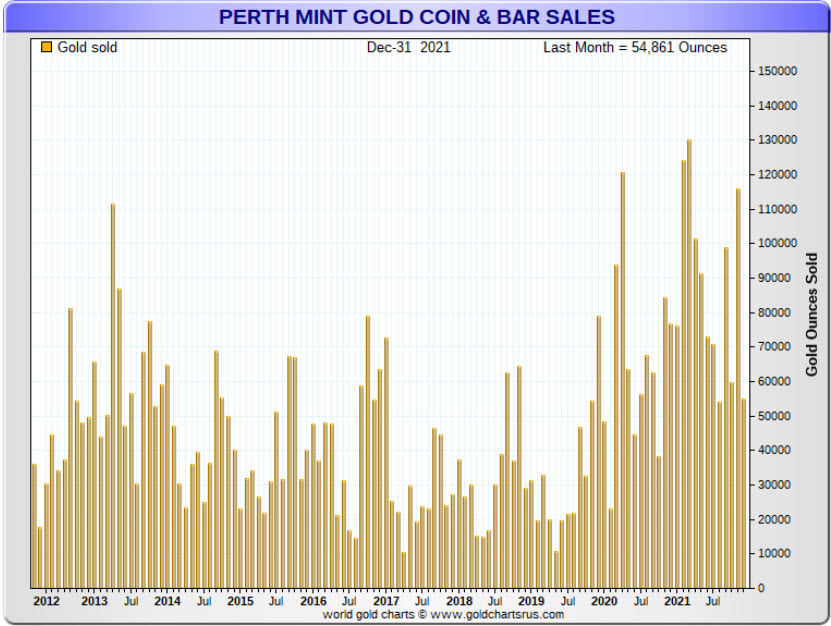The height and width of the screenshot is (626, 831).
Task: Click the 2015 x-axis label
Action: pyautogui.click(x=241, y=601)
